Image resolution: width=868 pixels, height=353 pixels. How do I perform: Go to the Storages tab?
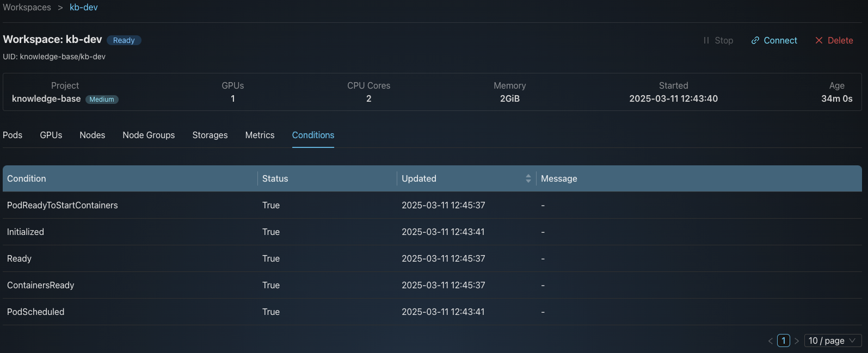click(x=210, y=135)
